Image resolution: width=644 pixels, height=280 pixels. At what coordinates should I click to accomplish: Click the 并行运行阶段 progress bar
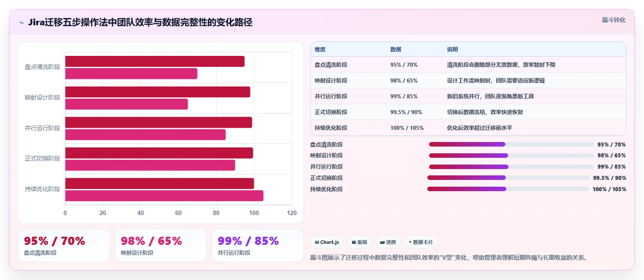(x=511, y=167)
